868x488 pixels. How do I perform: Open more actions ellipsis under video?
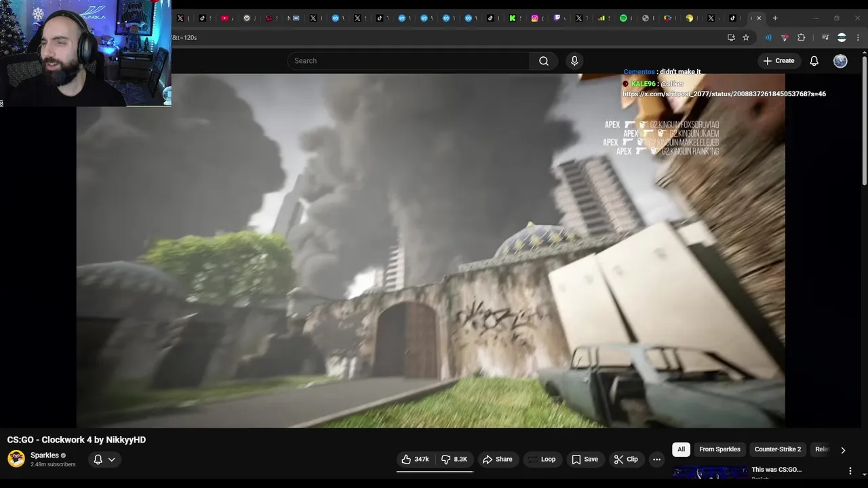pos(656,460)
